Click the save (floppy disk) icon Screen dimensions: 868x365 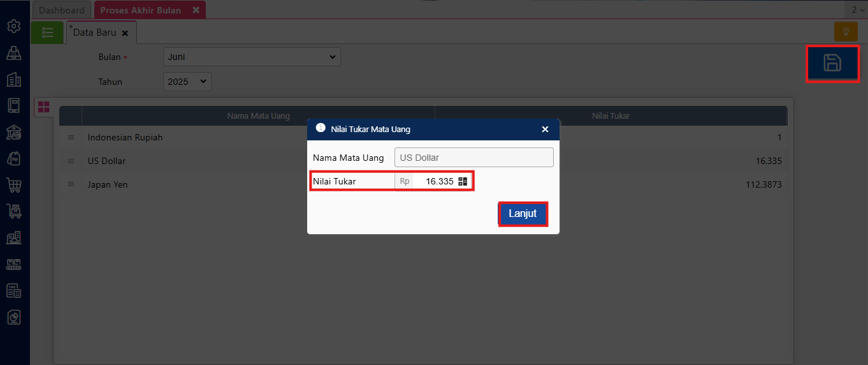832,63
